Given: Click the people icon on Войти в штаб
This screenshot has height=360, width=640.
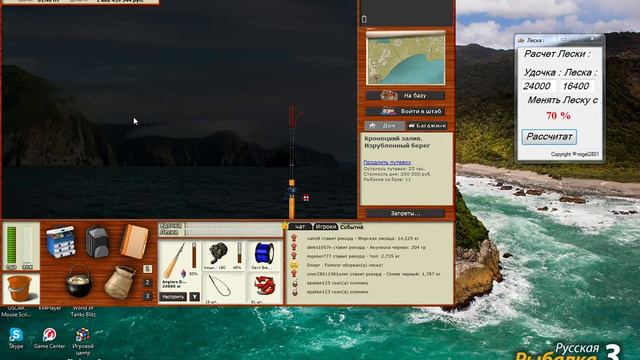Looking at the screenshot, I should pos(388,111).
